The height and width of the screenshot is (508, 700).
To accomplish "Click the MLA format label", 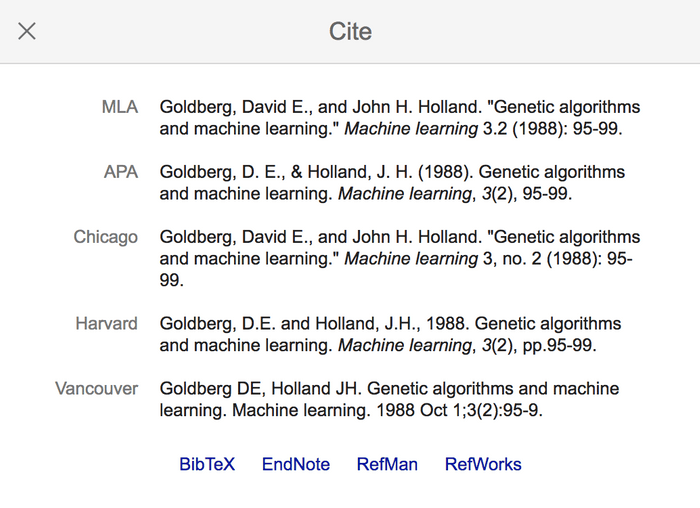I will coord(120,107).
